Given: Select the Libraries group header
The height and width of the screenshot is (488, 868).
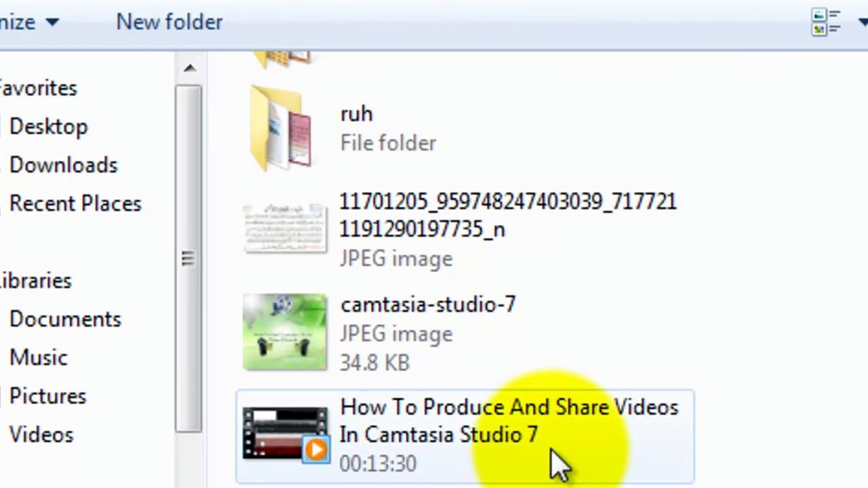Looking at the screenshot, I should click(35, 281).
